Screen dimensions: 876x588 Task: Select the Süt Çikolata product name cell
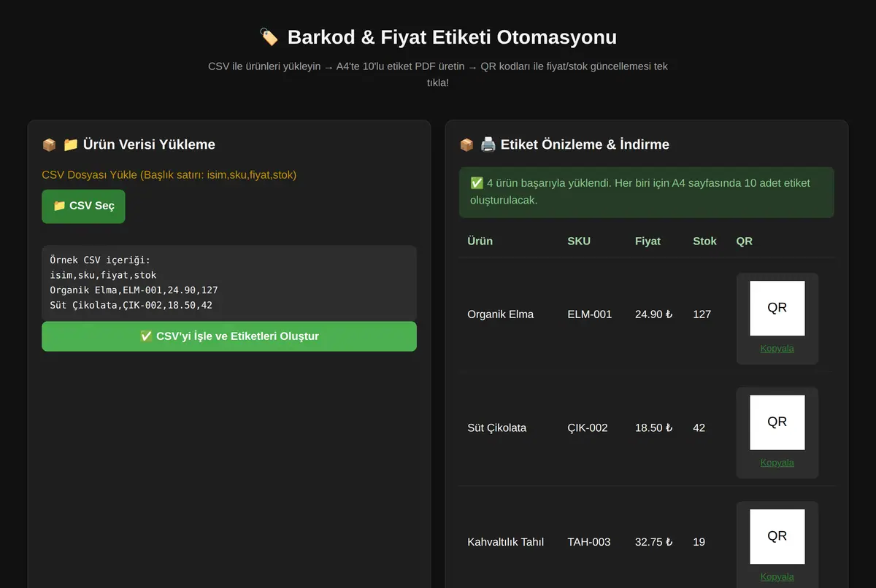(x=497, y=428)
